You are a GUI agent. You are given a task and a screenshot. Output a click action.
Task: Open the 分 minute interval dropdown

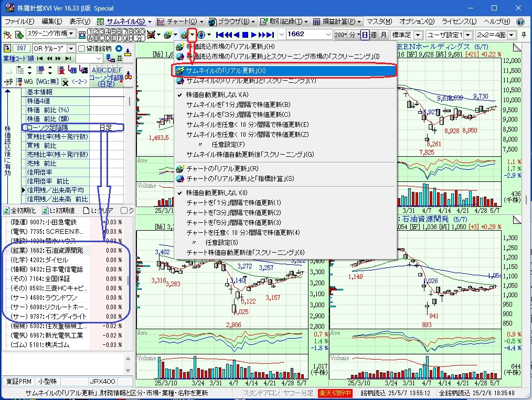354,35
